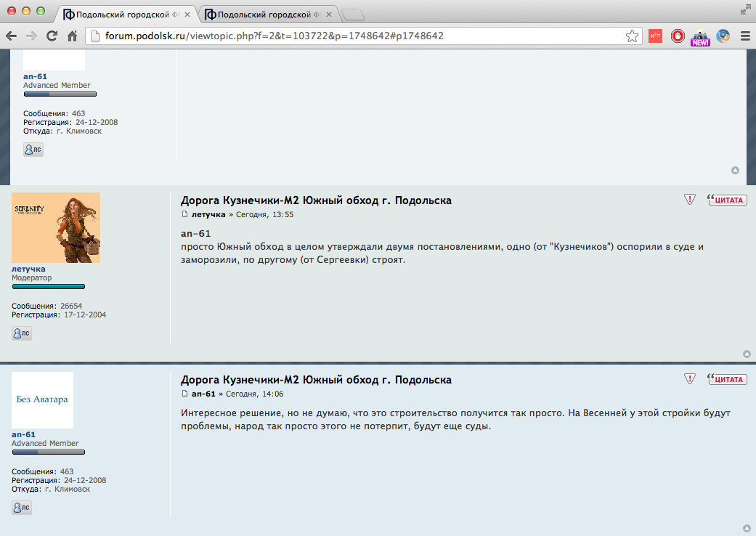
Task: Bookmark this page with the star icon
Action: click(x=633, y=36)
